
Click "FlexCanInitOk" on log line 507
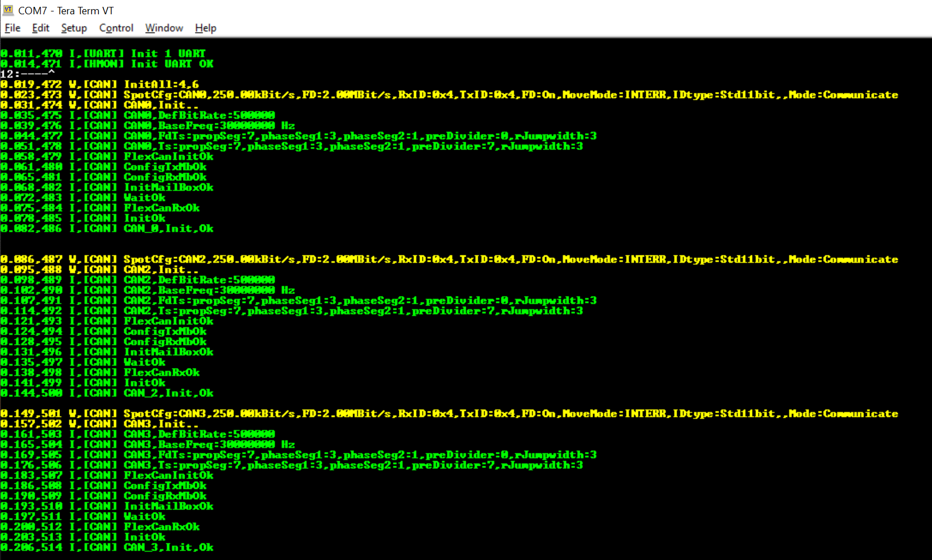pos(169,475)
